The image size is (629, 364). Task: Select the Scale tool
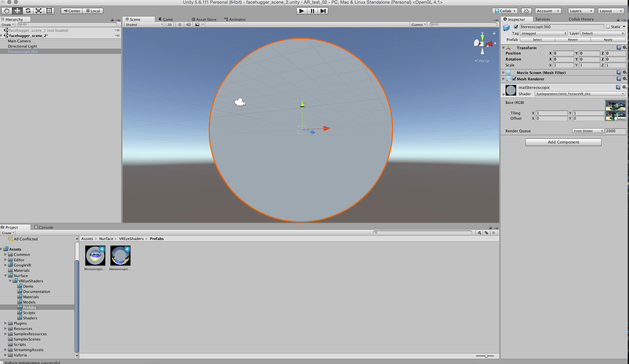[38, 11]
